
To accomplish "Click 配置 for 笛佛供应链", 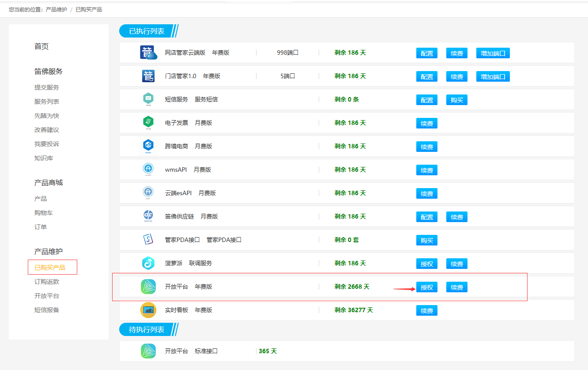I will pyautogui.click(x=427, y=217).
